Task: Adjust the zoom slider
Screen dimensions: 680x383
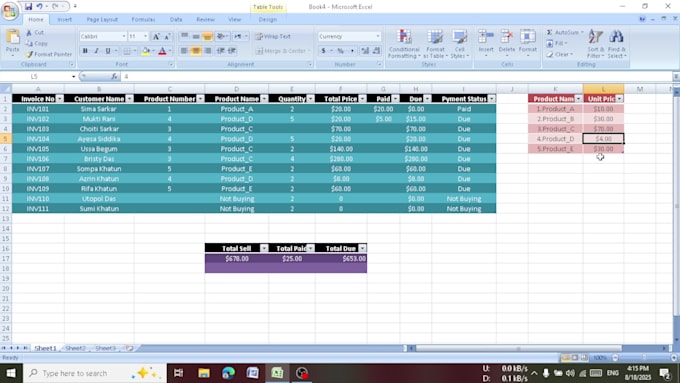Action: pos(644,358)
